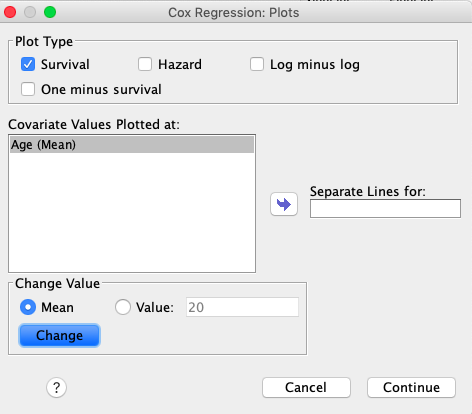Close the Cox Regression Plots dialog
This screenshot has width=472, height=414.
[10, 12]
